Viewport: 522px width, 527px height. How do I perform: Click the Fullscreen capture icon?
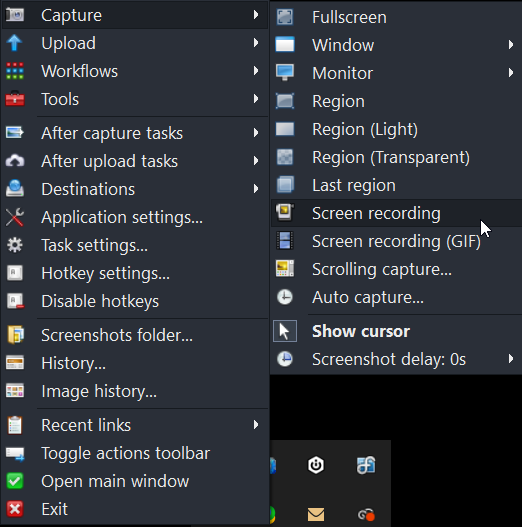(x=285, y=17)
